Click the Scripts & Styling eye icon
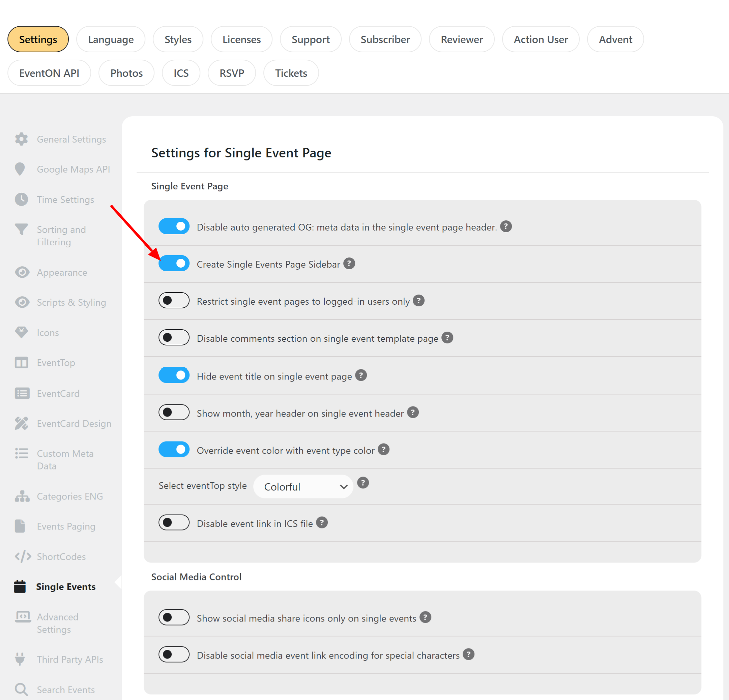The width and height of the screenshot is (729, 700). [x=22, y=302]
